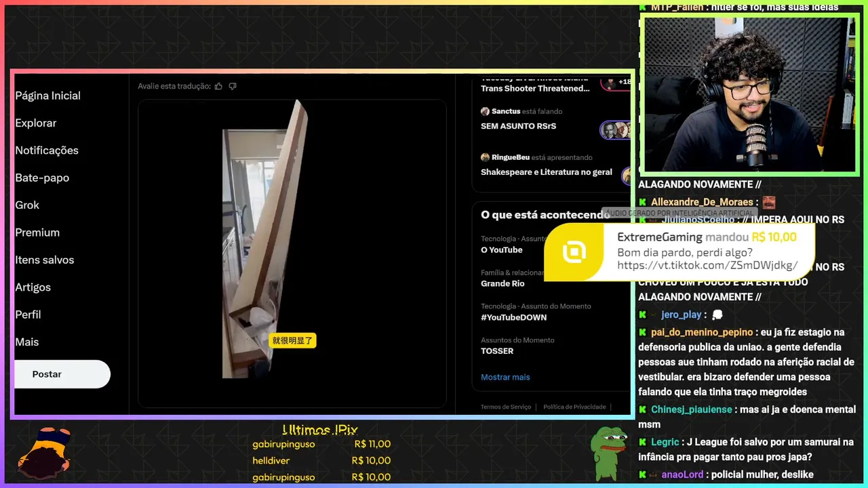
Task: Open the Grande Rio trending topic
Action: tap(502, 283)
